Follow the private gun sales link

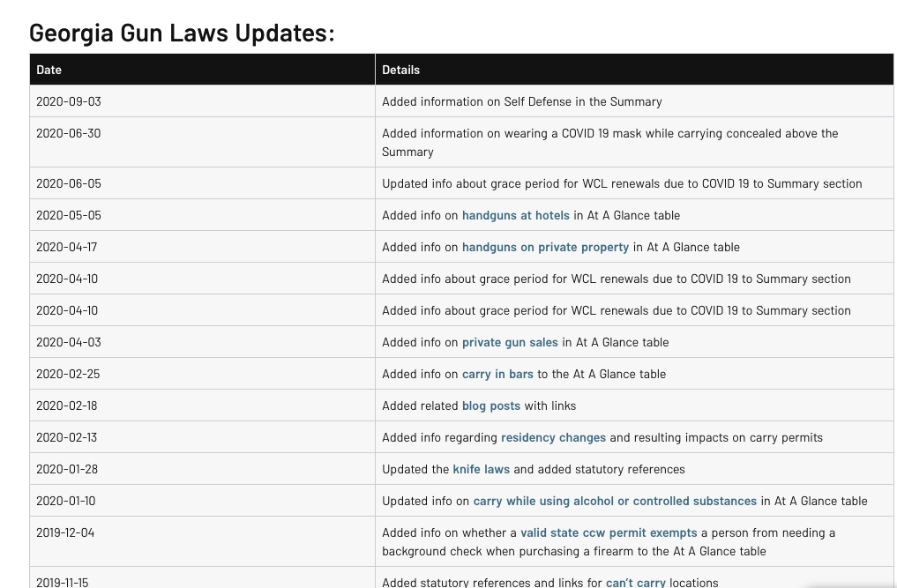point(510,343)
